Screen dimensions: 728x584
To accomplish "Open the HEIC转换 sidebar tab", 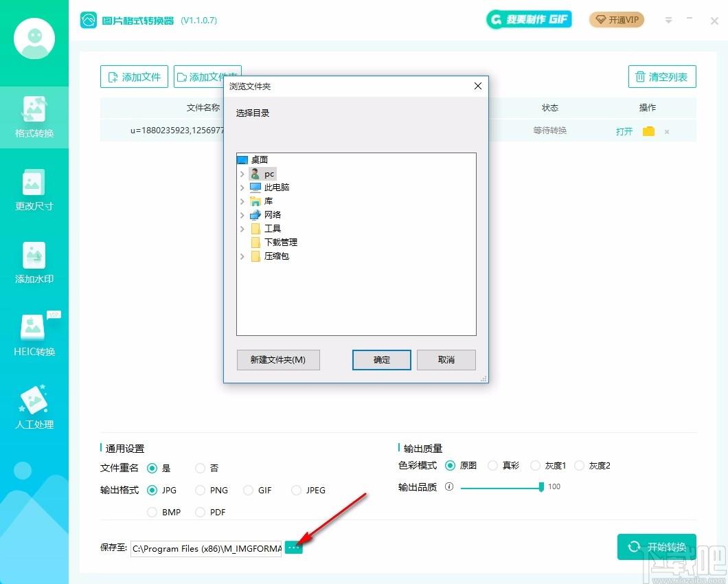I will pyautogui.click(x=34, y=335).
